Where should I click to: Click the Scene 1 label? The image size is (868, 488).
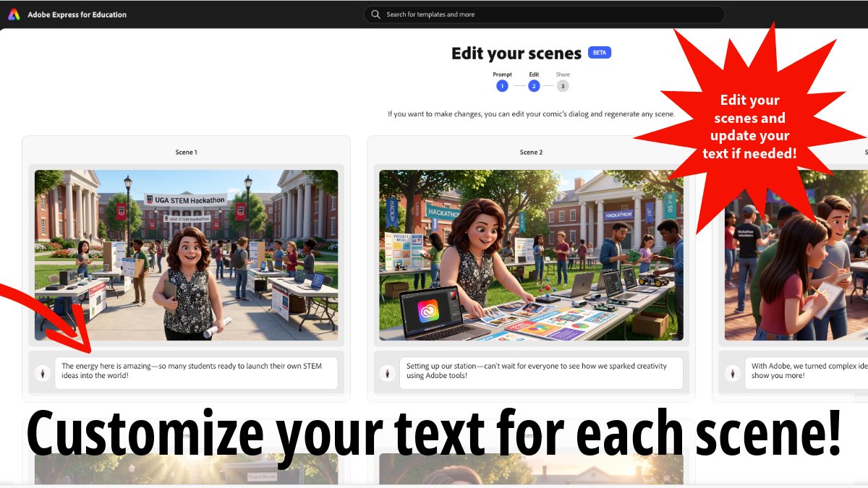pyautogui.click(x=186, y=153)
